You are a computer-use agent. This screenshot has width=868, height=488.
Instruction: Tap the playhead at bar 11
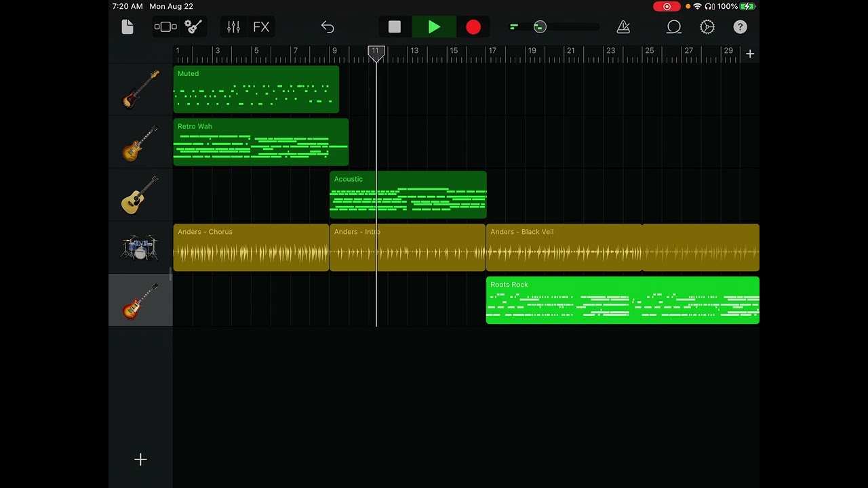pos(376,53)
